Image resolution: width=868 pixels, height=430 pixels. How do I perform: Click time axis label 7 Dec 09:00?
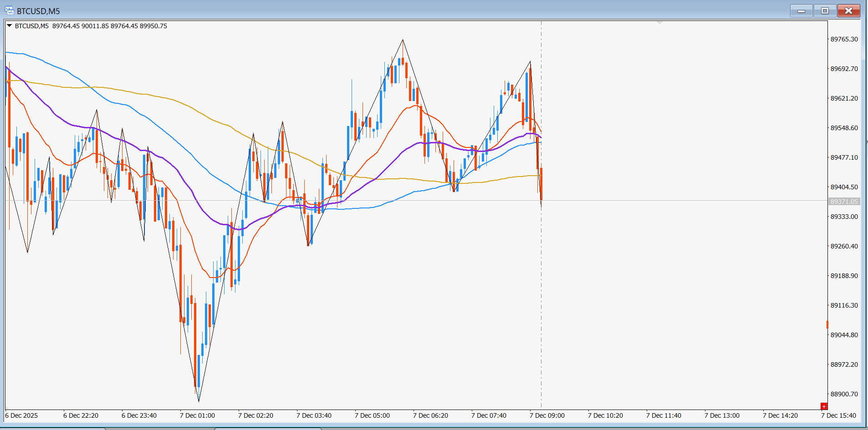[x=547, y=415]
